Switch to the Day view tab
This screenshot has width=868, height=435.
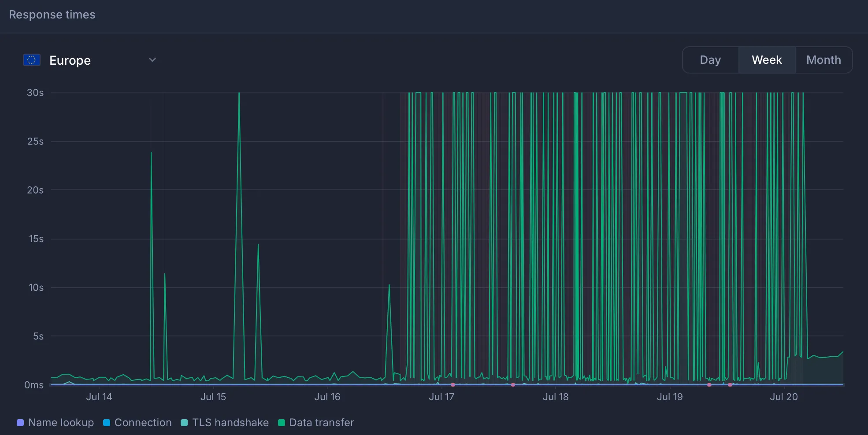[x=710, y=60]
